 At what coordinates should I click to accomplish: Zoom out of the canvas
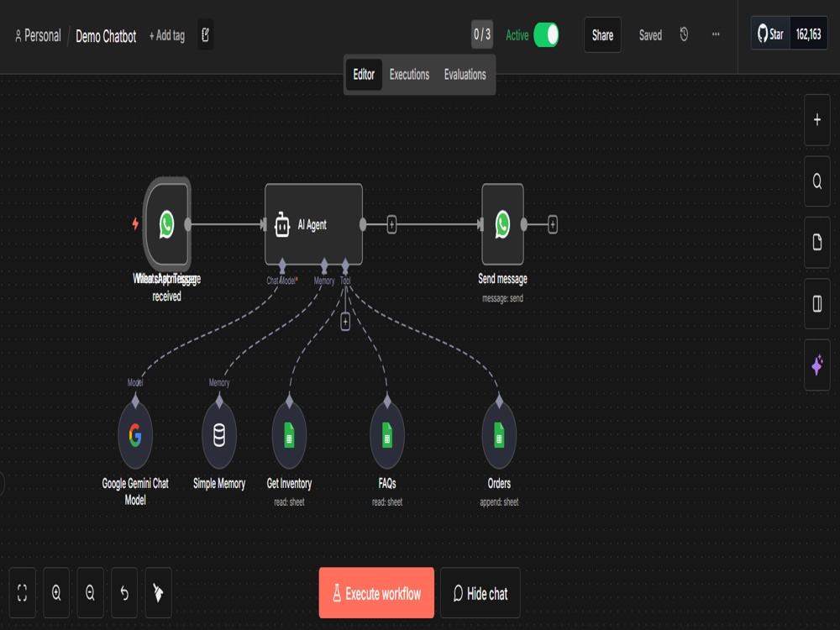(90, 592)
